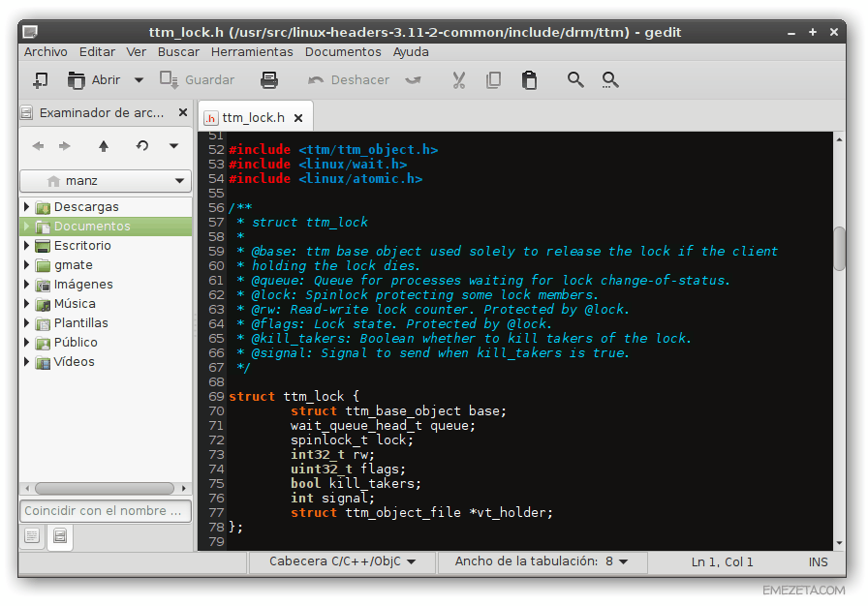This screenshot has width=868, height=606.
Task: Open the Editar menu
Action: (97, 52)
